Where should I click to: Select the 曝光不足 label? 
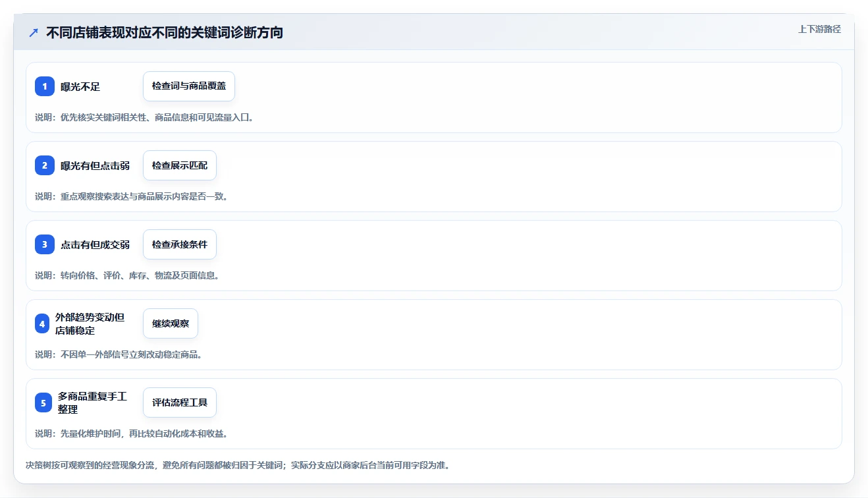coord(80,86)
